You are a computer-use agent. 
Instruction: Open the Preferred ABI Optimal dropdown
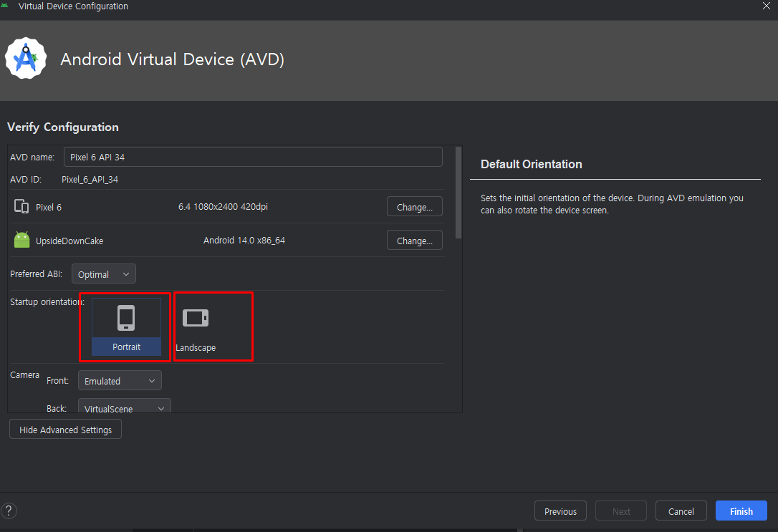tap(104, 274)
